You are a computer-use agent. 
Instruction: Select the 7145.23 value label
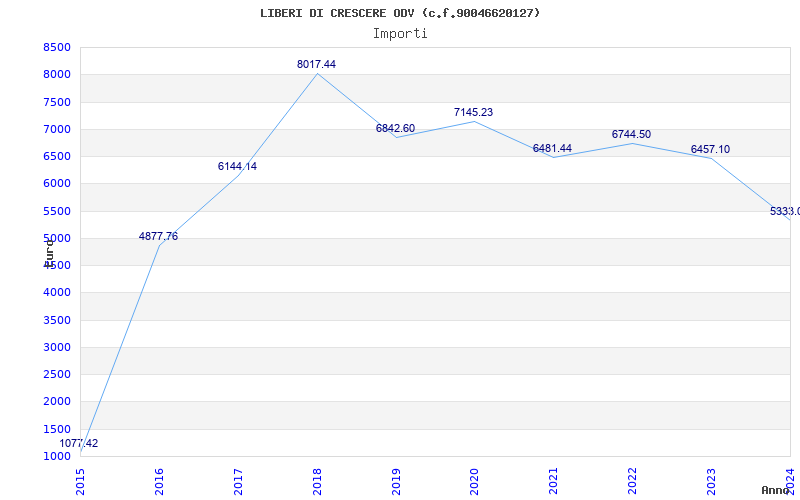pos(473,112)
